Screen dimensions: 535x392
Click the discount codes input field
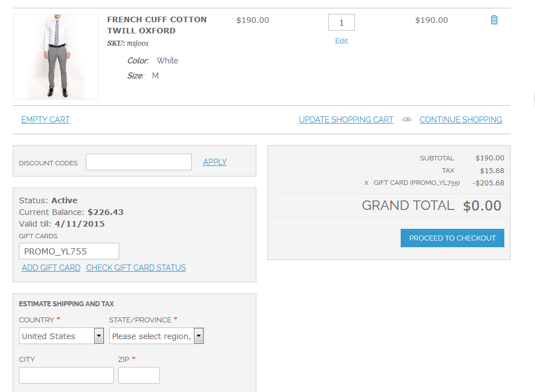coord(138,161)
